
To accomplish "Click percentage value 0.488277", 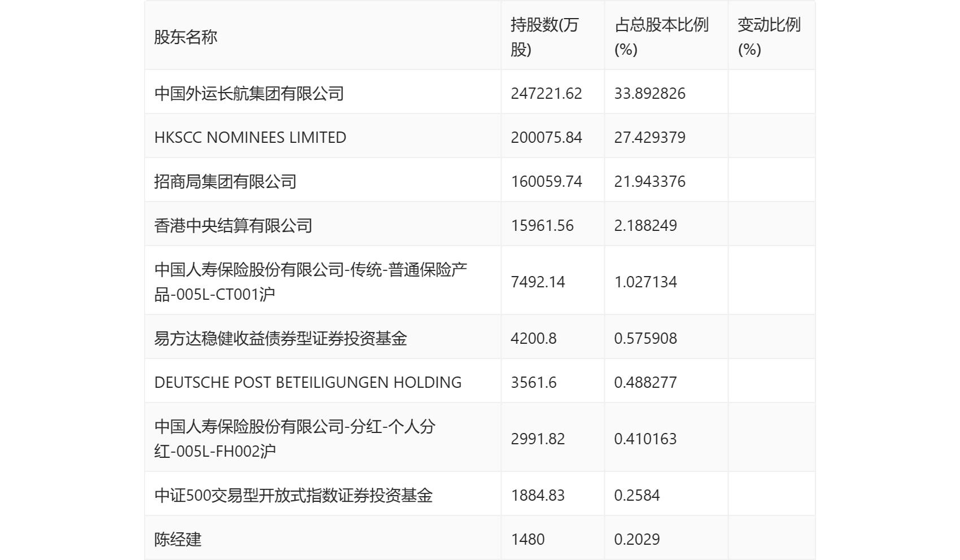I will point(645,382).
